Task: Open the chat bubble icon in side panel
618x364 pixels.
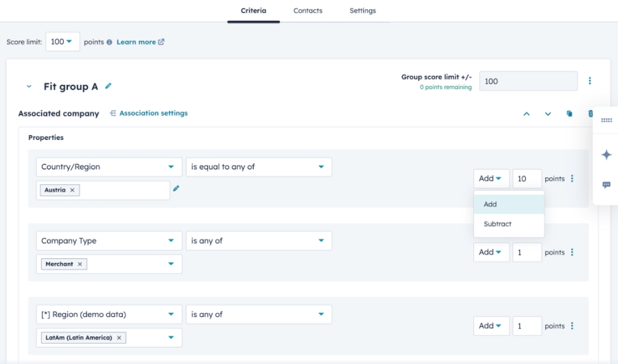Action: point(606,185)
